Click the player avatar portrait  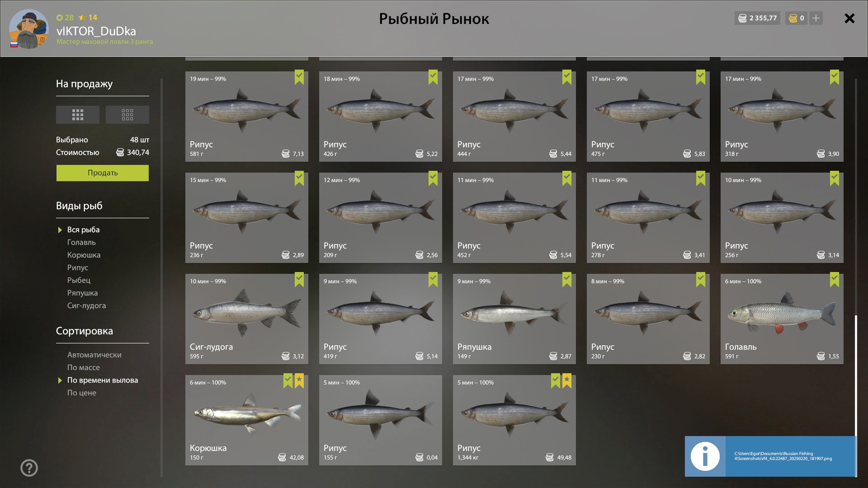click(x=29, y=29)
